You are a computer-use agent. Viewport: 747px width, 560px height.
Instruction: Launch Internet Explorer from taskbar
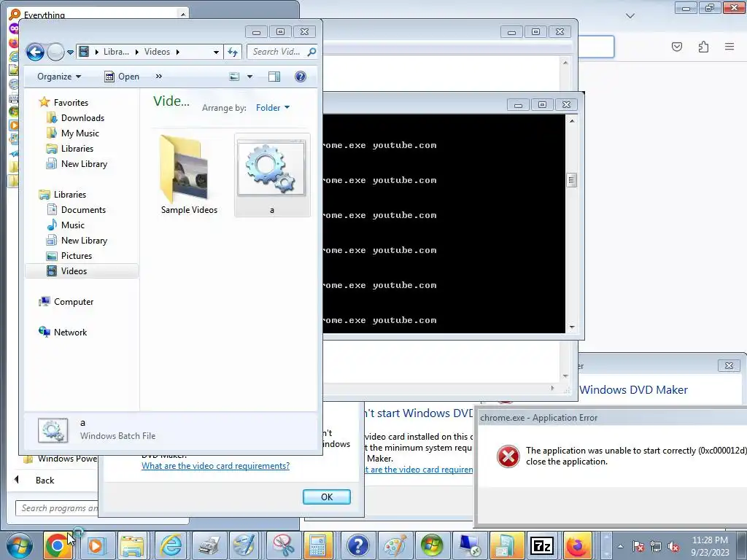tap(171, 545)
